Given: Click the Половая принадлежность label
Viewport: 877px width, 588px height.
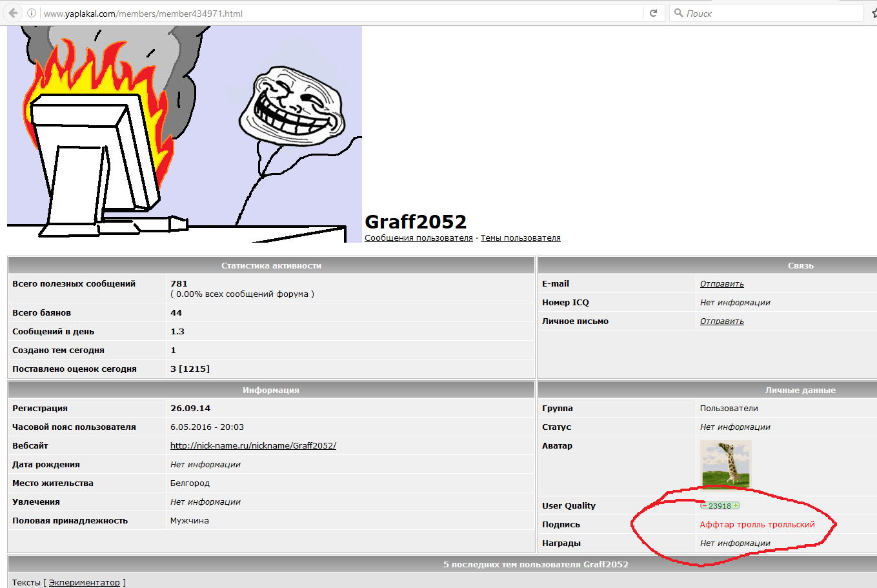Looking at the screenshot, I should pos(70,521).
